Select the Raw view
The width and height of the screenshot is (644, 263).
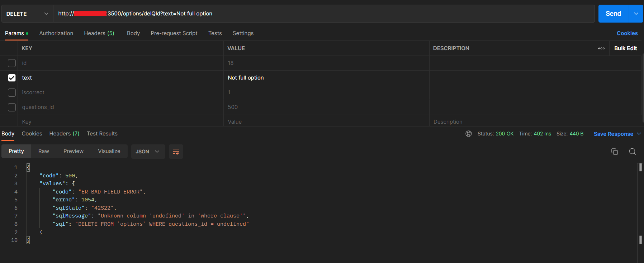click(x=44, y=151)
